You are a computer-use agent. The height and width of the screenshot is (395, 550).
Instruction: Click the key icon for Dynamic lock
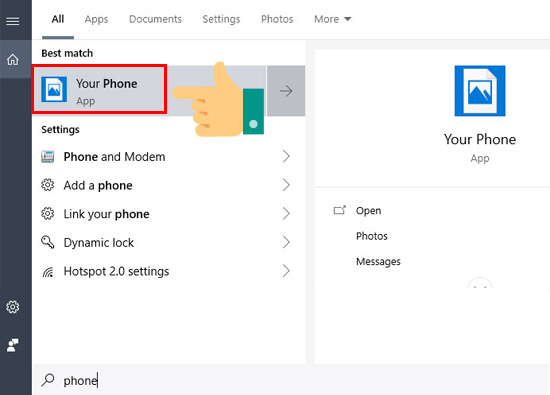(48, 242)
